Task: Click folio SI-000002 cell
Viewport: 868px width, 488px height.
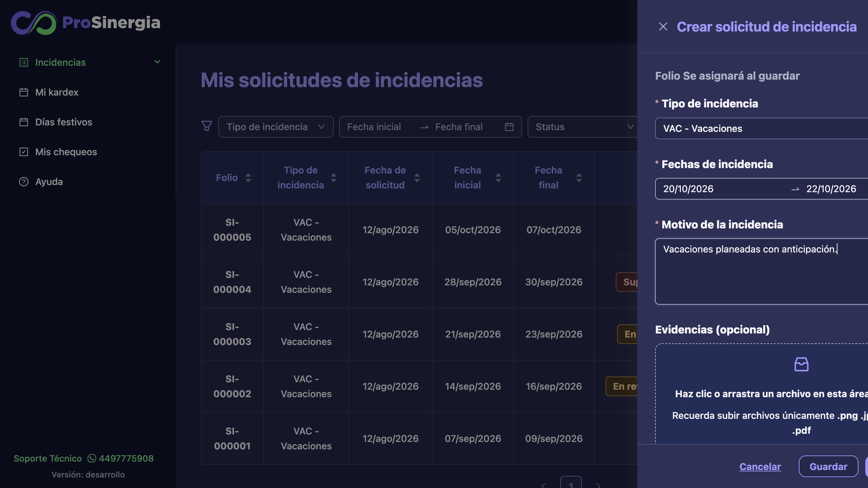Action: point(232,386)
